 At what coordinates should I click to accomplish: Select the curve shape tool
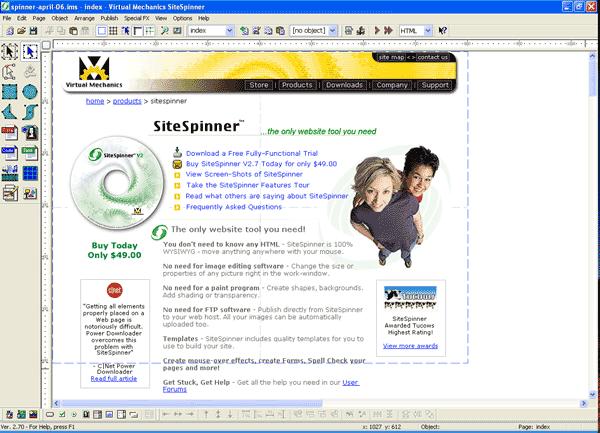[x=30, y=112]
